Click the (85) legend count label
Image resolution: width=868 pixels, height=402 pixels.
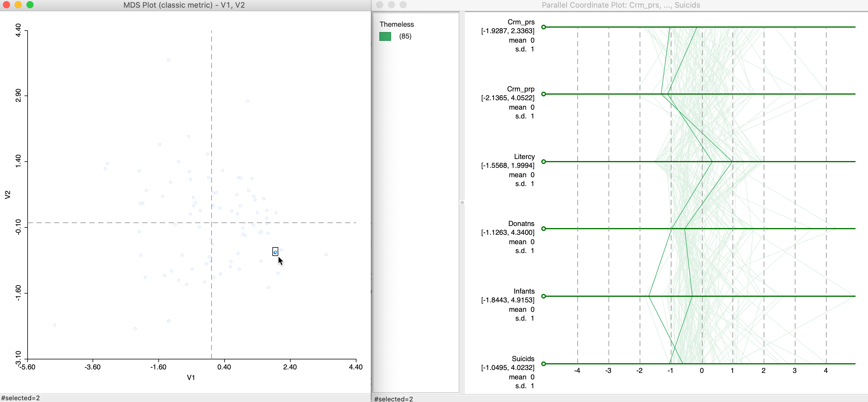[405, 36]
